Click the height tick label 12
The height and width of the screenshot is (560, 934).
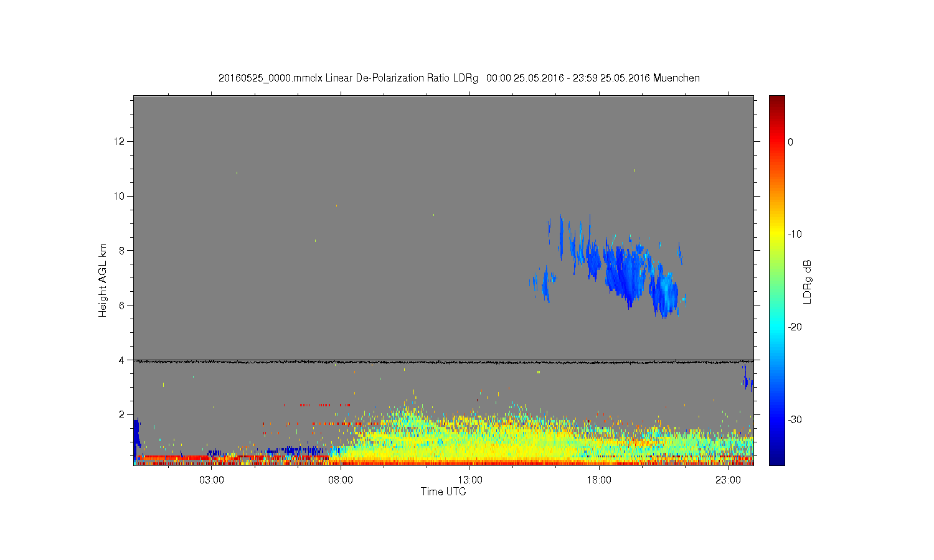120,142
